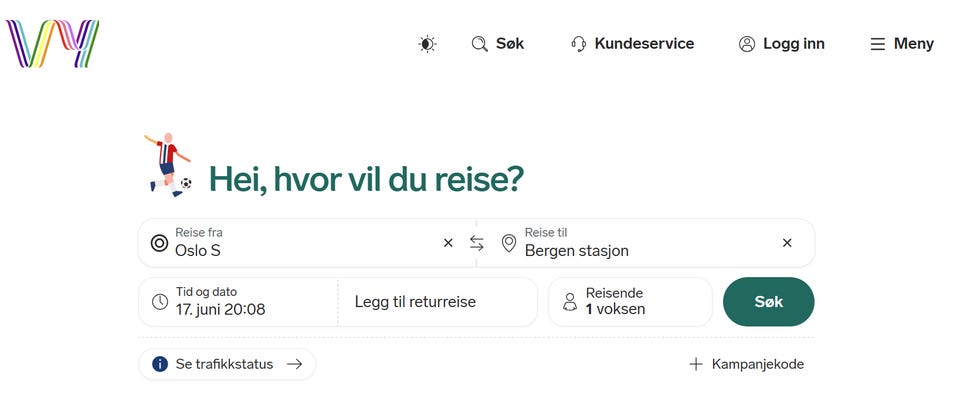Screen dimensions: 960x411
Task: Click the Reise til location pin icon
Action: pos(509,243)
